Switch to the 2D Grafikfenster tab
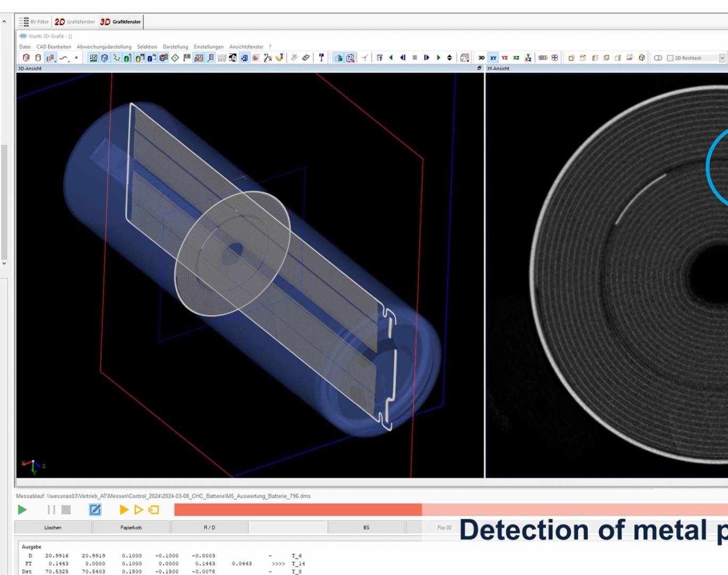This screenshot has height=575, width=728. pyautogui.click(x=75, y=22)
